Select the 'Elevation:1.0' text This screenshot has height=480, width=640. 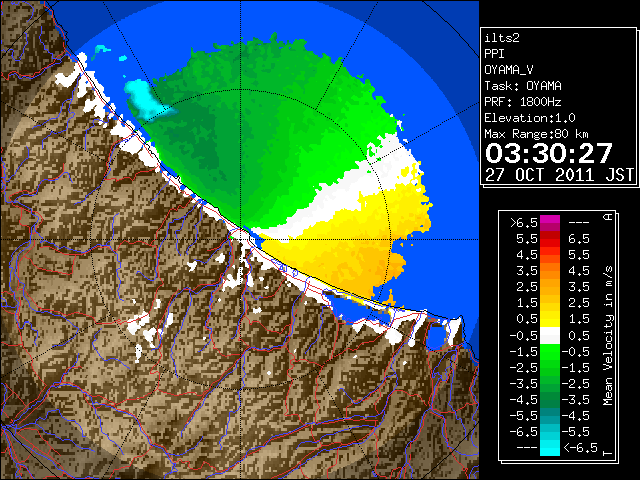pyautogui.click(x=530, y=118)
